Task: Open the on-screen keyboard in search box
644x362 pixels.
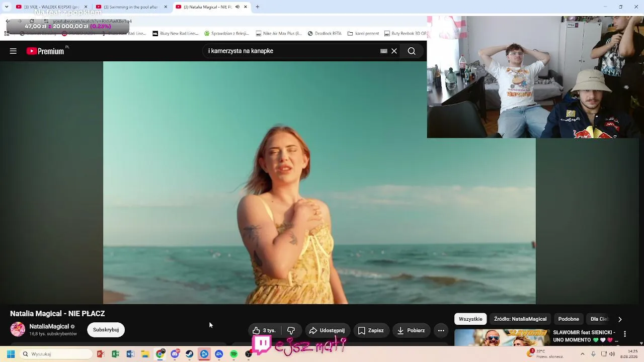Action: click(384, 51)
